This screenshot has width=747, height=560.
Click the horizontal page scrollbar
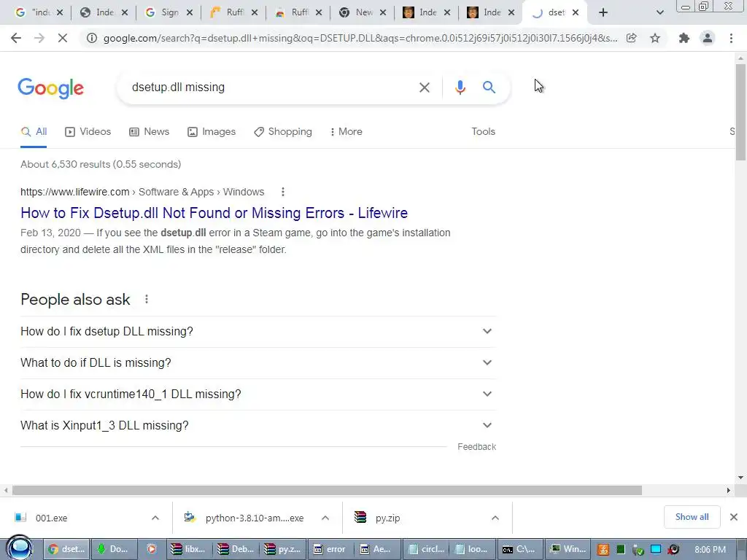327,491
